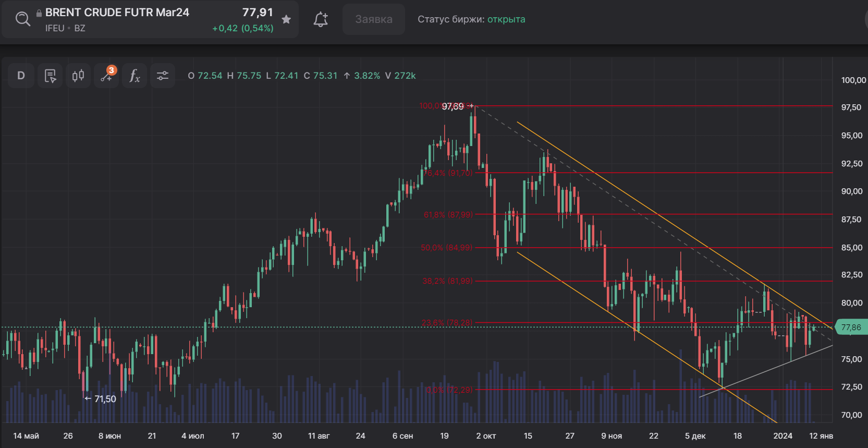Click the 100,00 price scale label
This screenshot has width=868, height=448.
click(x=853, y=80)
